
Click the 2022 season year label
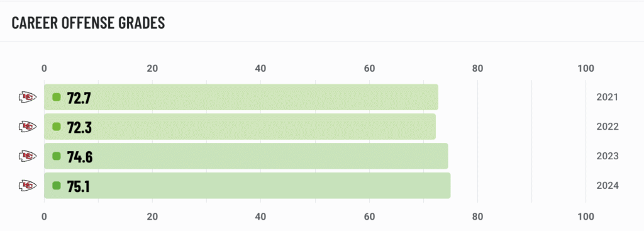tap(608, 127)
